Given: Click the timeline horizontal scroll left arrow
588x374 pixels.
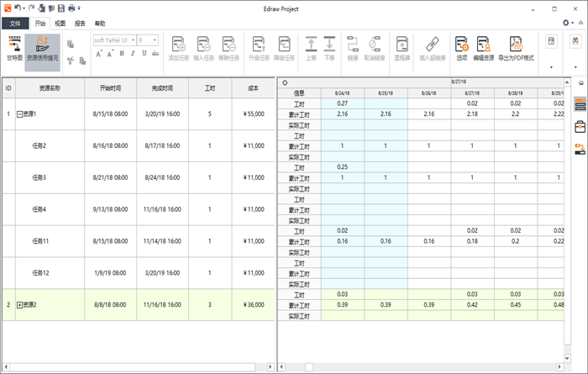Looking at the screenshot, I should (281, 366).
